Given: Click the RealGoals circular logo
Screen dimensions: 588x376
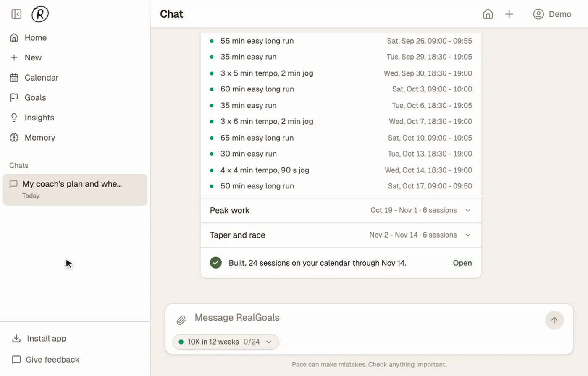Looking at the screenshot, I should (40, 14).
